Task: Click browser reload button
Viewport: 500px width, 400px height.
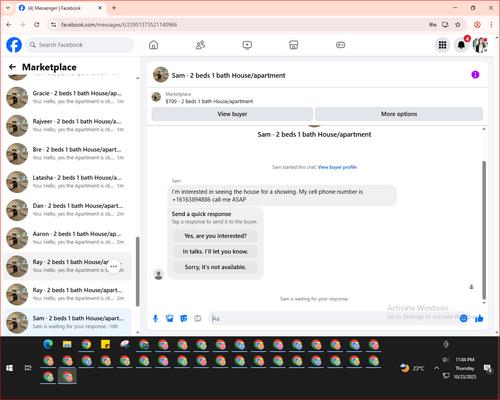Action: 37,25
